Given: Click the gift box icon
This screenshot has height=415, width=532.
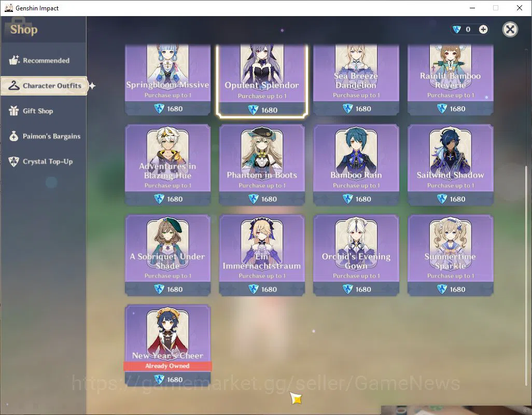Looking at the screenshot, I should [x=14, y=110].
